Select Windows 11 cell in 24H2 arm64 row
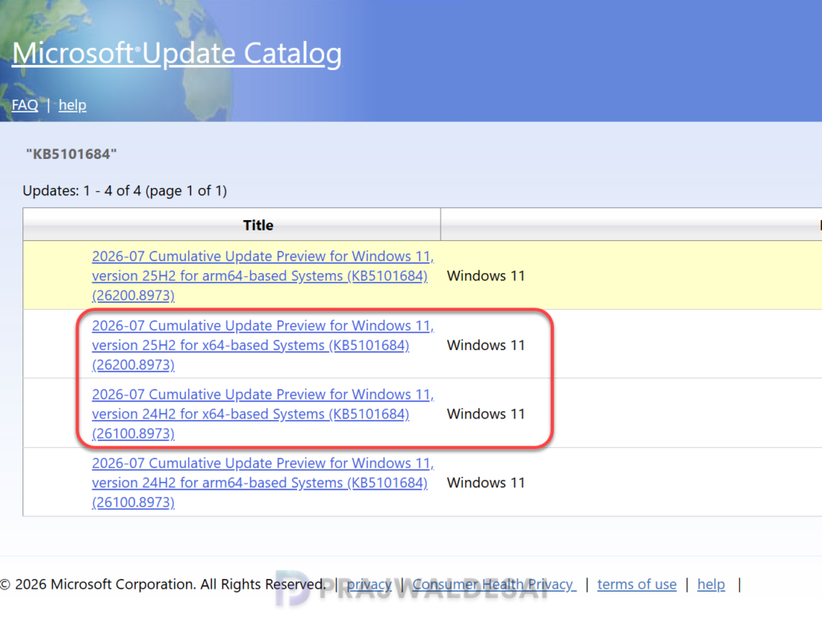 tap(486, 483)
